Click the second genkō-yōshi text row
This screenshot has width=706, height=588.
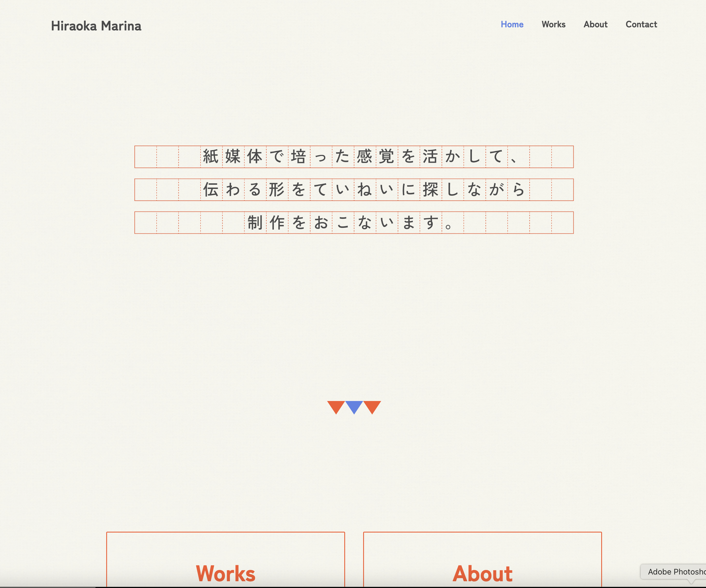[354, 190]
